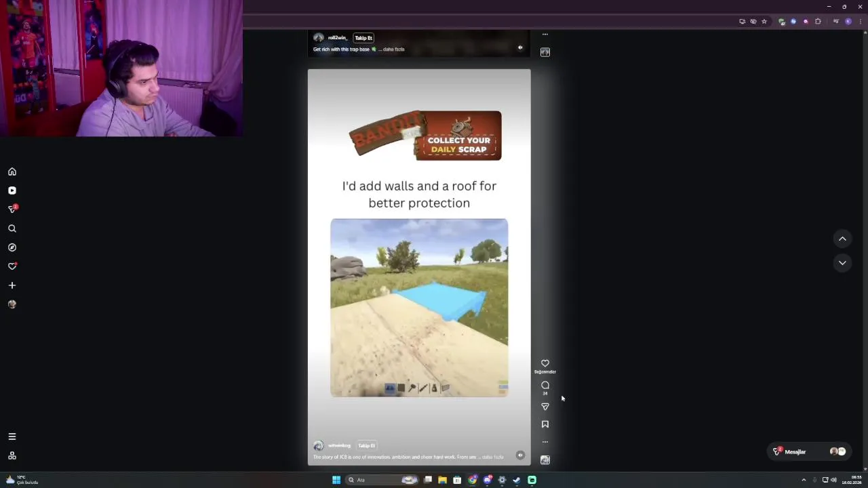Open File Explorer from the taskbar
Screen dimensions: 868x488
coord(442,480)
